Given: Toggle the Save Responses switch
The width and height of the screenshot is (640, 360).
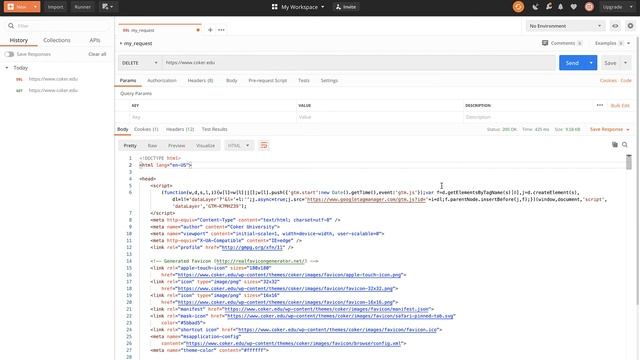Looking at the screenshot, I should [x=9, y=54].
